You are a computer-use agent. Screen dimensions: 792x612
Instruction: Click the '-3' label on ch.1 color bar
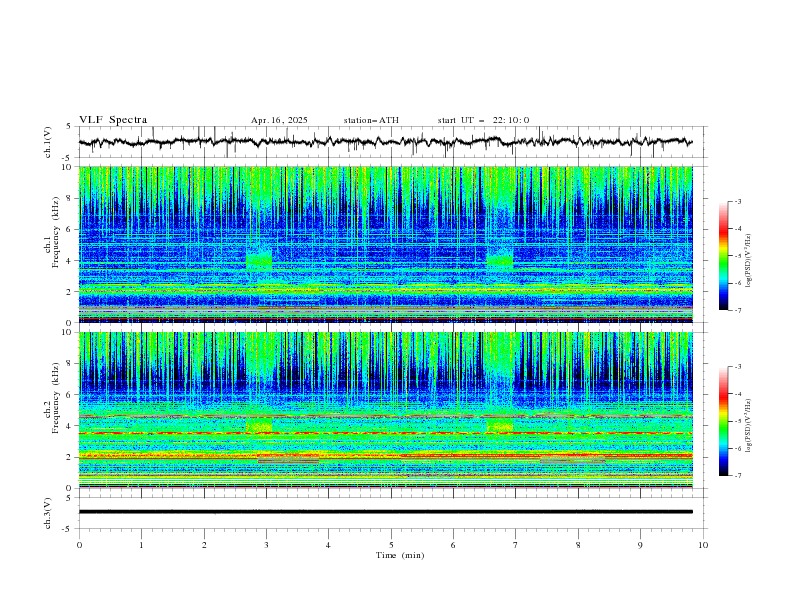point(738,201)
